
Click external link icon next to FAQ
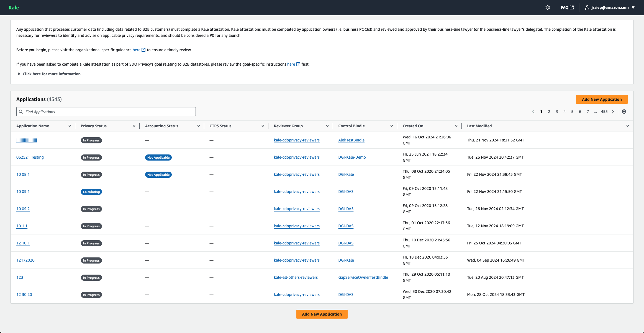(572, 7)
